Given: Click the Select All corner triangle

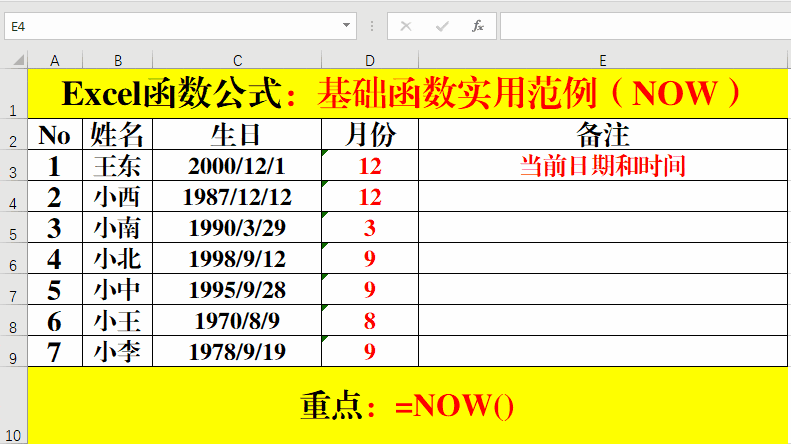Looking at the screenshot, I should click(x=18, y=61).
